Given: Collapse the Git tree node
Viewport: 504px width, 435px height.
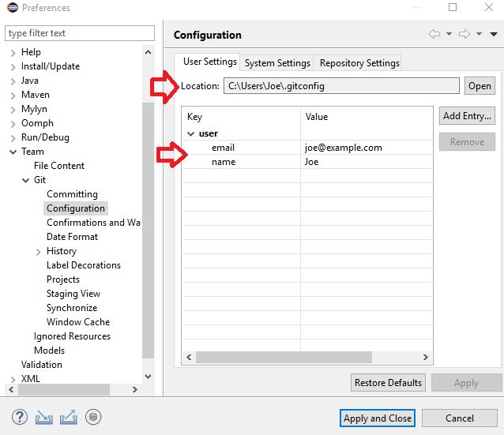Looking at the screenshot, I should click(x=26, y=180).
